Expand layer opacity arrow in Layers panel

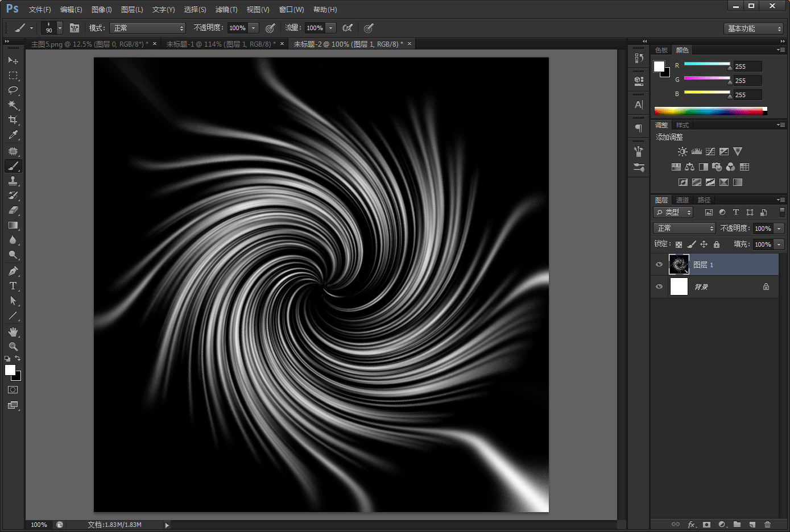click(779, 228)
